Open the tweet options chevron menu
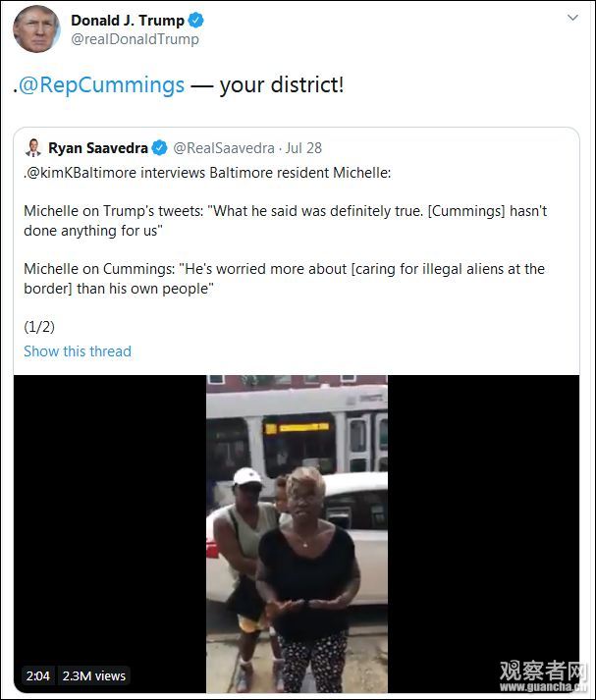 572,18
